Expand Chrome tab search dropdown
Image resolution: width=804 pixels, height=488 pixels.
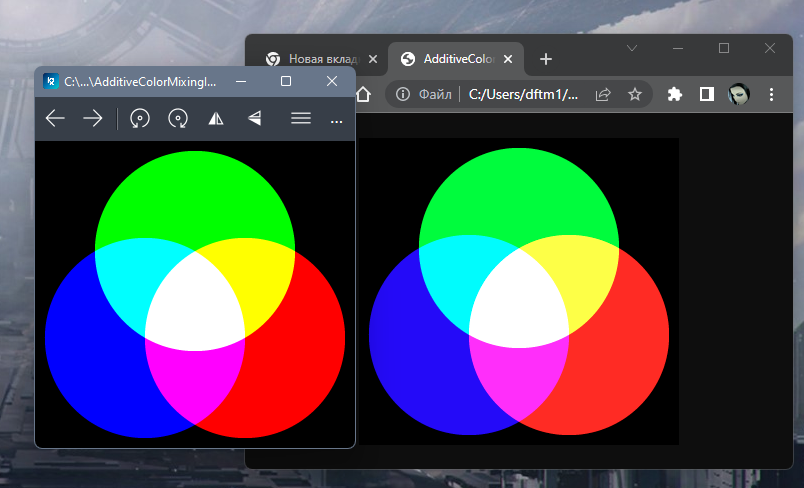[632, 48]
